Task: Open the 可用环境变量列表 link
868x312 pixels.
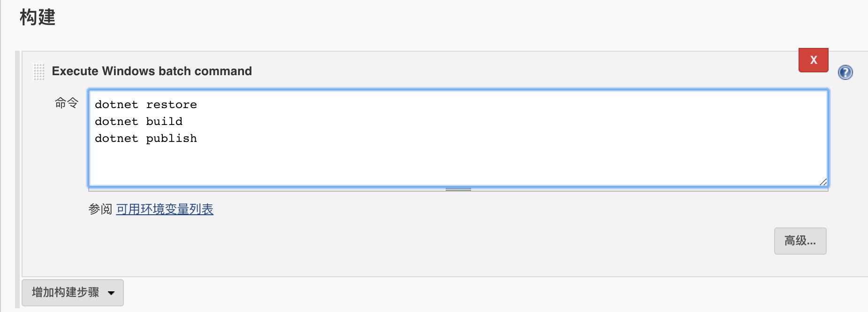Action: [x=165, y=209]
